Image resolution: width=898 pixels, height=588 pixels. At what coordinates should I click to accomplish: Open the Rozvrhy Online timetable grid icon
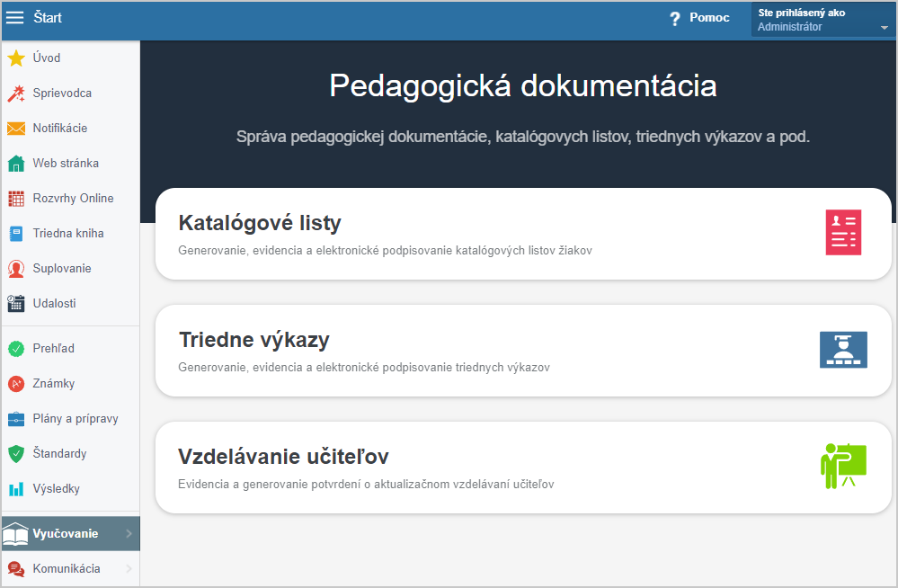tap(16, 199)
